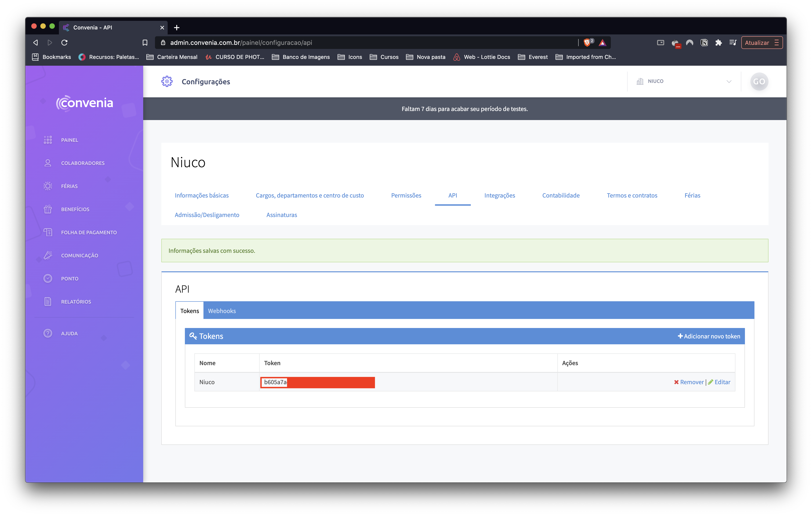Select the Ponto clock icon
This screenshot has width=812, height=516.
48,278
